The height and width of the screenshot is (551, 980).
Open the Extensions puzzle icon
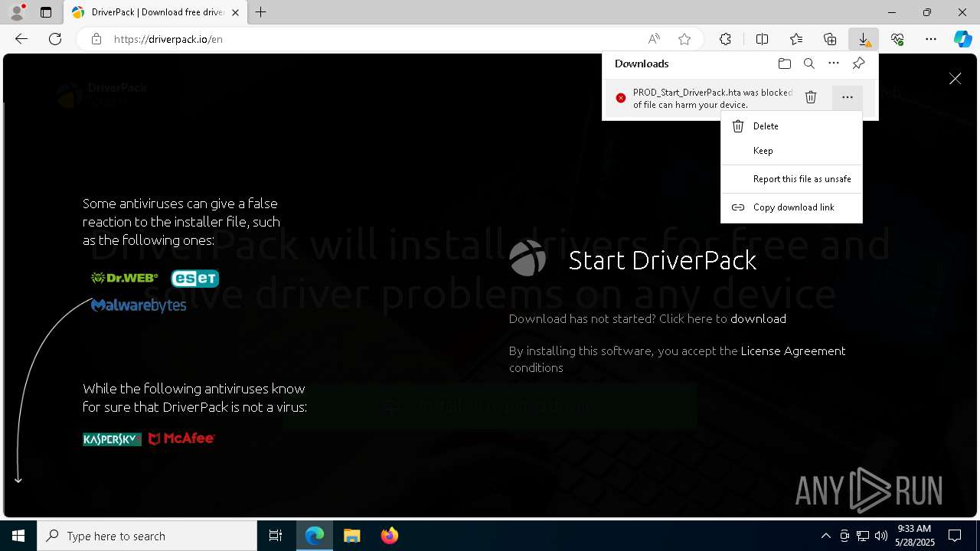click(x=725, y=39)
